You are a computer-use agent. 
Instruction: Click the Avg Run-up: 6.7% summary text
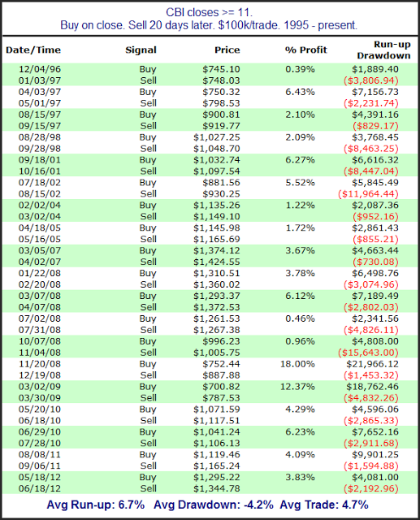96,505
